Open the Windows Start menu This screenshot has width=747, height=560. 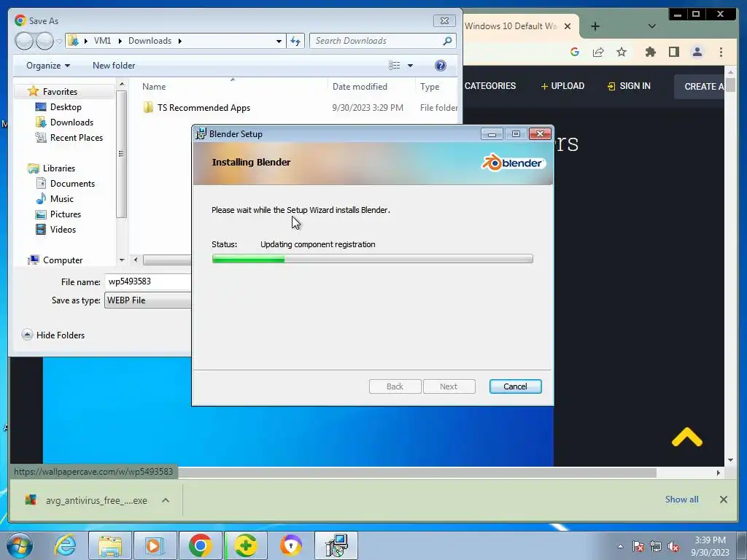[x=20, y=545]
